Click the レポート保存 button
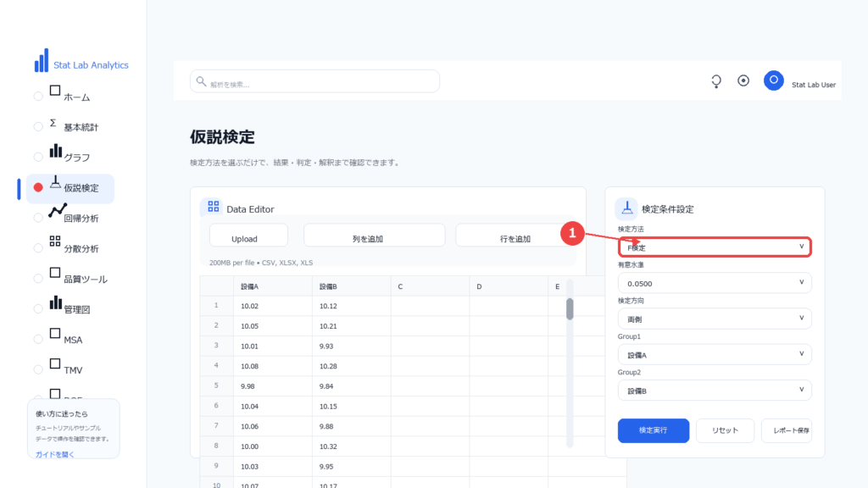 click(x=787, y=430)
